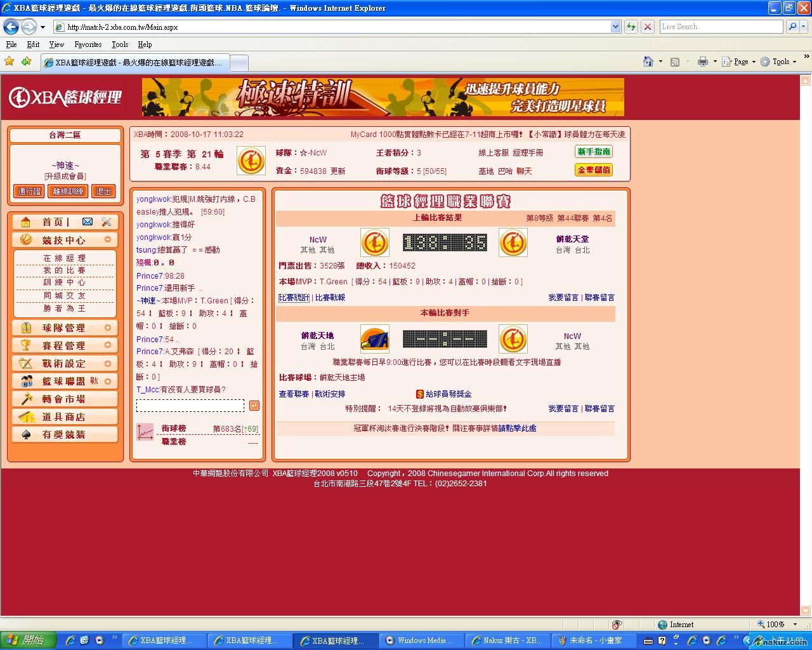Click the 極速特訓 banner advertisement
The width and height of the screenshot is (812, 650).
click(x=383, y=97)
